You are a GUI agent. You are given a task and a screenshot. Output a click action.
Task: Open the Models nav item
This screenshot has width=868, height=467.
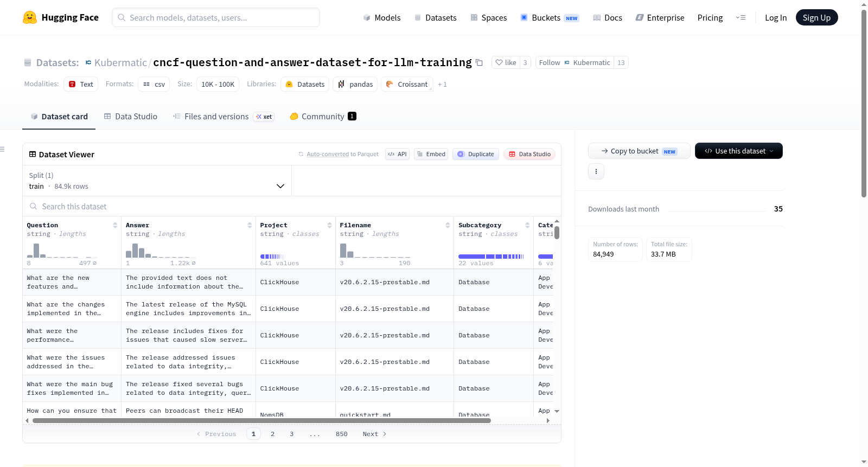tap(382, 17)
